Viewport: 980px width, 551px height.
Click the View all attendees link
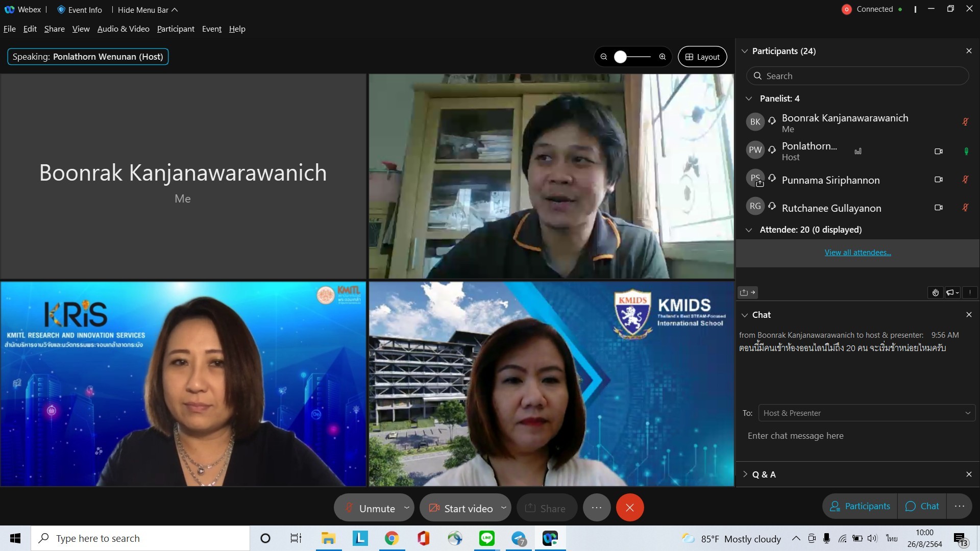coord(857,253)
